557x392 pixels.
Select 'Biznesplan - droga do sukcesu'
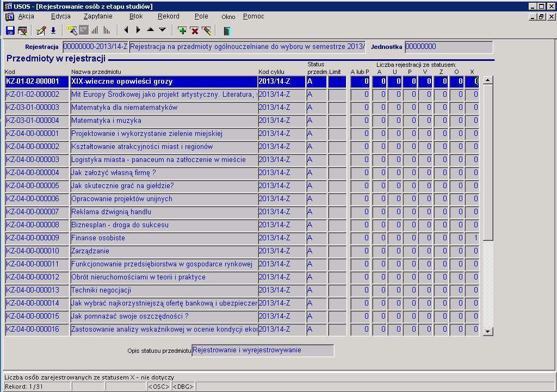(164, 225)
